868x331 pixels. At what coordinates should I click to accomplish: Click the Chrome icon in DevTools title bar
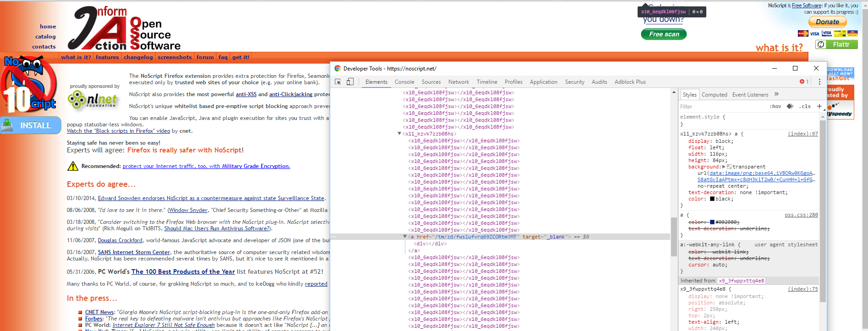pyautogui.click(x=338, y=68)
